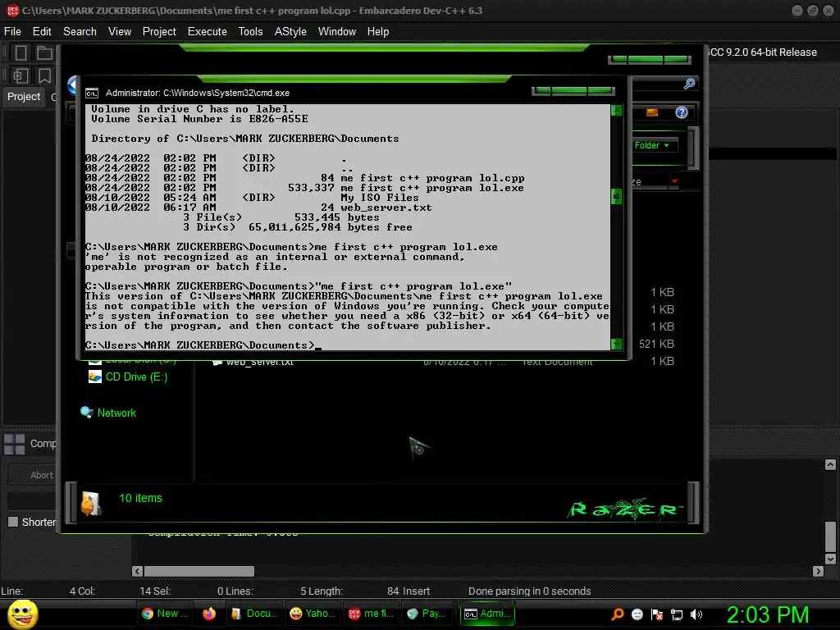Toggle the Shorten checkbox in Dev-C++ compile panel
Screen dimensions: 840x630
point(13,521)
